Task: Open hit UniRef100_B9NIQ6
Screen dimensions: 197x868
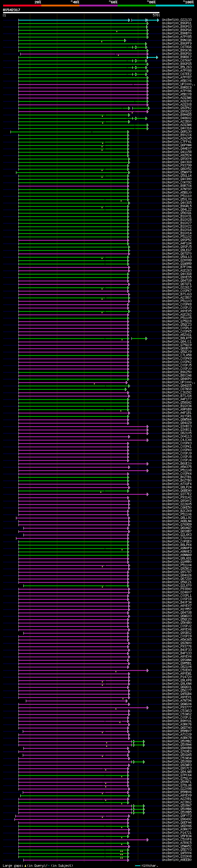Action: [177, 40]
